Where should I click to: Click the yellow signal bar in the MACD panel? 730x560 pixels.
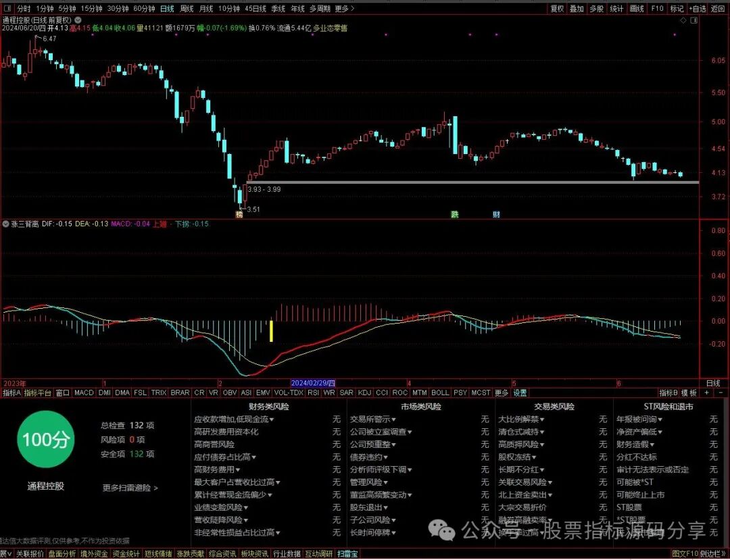(272, 331)
